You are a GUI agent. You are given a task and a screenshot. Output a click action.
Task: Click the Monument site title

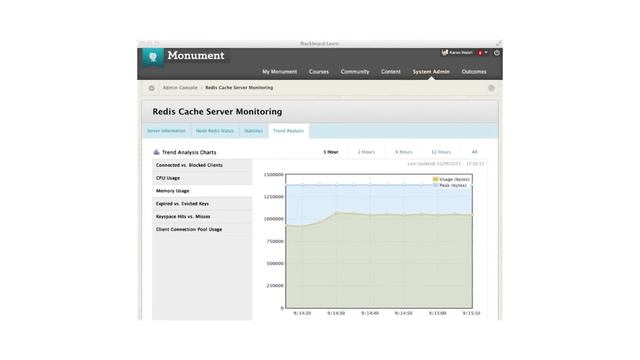point(196,56)
